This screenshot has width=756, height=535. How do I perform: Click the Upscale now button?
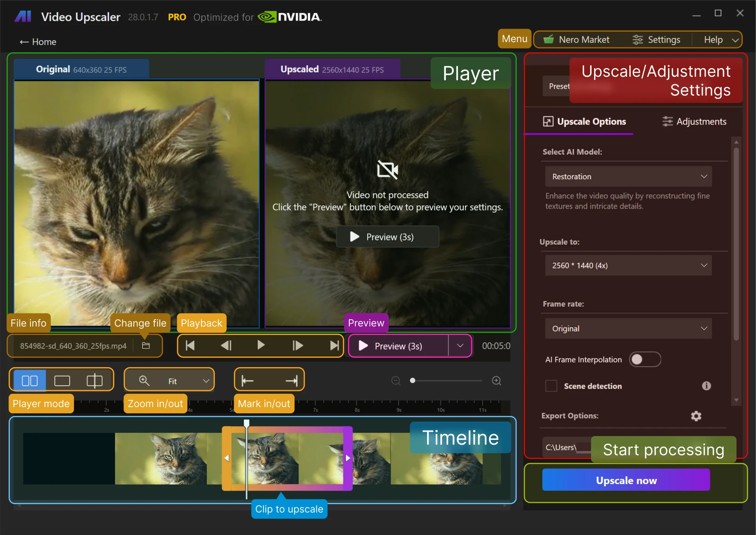[x=626, y=480]
